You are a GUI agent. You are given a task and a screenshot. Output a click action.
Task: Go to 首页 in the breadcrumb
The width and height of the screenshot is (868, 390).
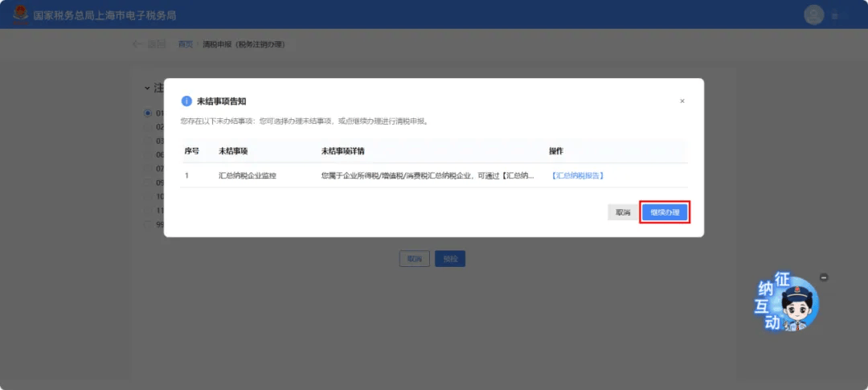point(186,44)
